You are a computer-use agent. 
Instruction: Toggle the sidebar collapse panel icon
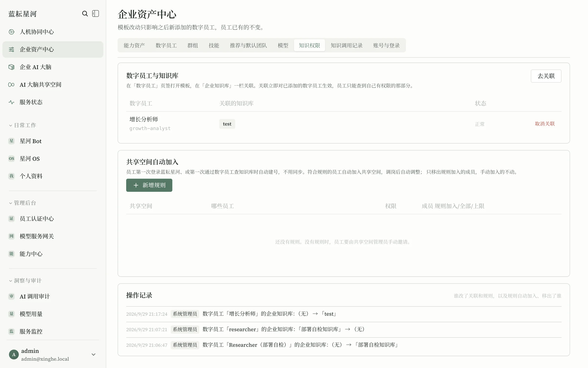tap(96, 13)
